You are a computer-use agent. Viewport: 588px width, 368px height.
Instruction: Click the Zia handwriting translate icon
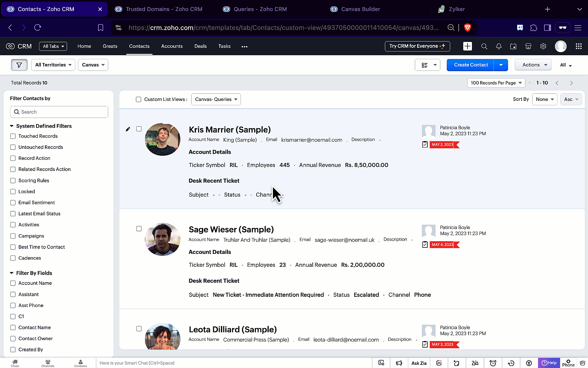(x=475, y=363)
